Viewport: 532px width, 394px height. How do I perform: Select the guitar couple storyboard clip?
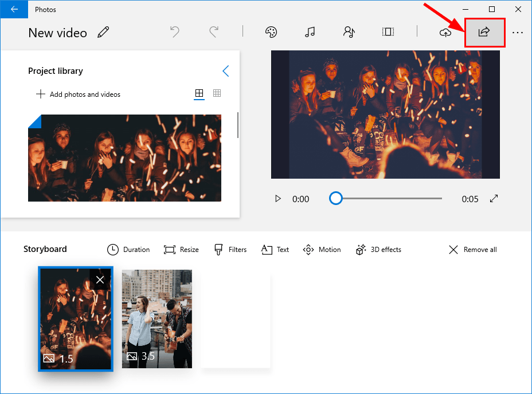pos(157,318)
